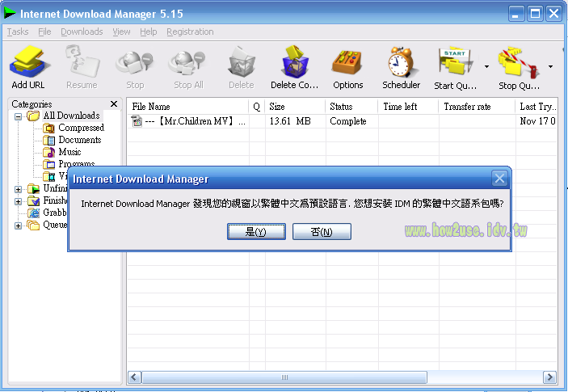Image resolution: width=568 pixels, height=392 pixels.
Task: Click the 否(N) button in the dialog
Action: click(x=322, y=231)
